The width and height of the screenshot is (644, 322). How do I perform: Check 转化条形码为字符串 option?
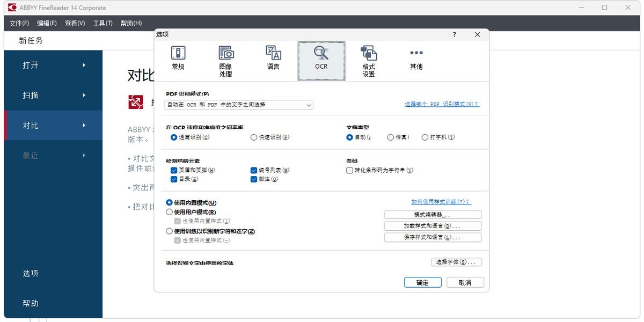tap(349, 170)
